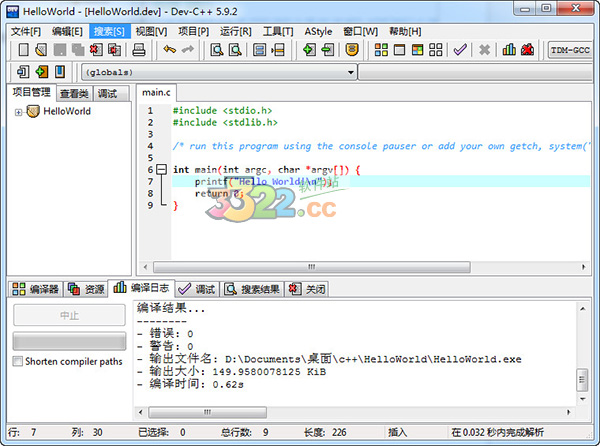Click the Close All files icon
Image resolution: width=600 pixels, height=446 pixels.
point(114,50)
